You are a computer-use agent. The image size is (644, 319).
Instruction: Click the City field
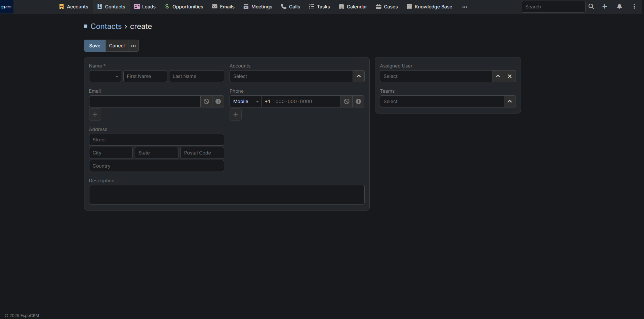tap(111, 153)
